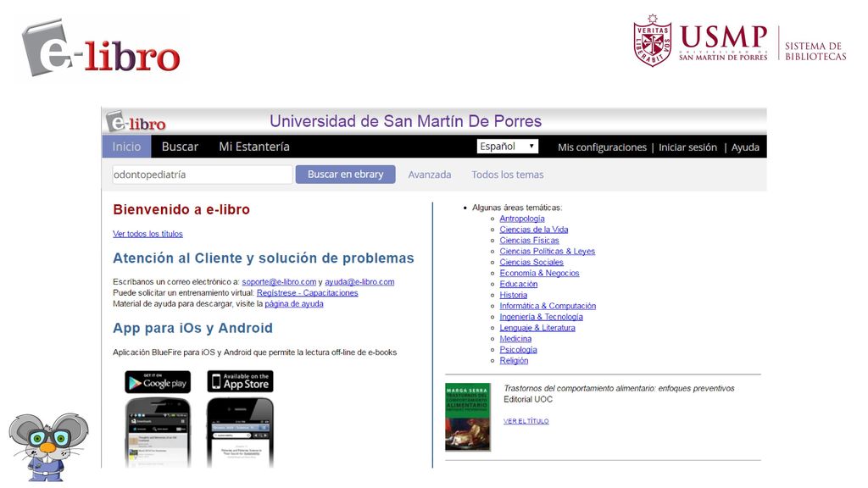
Task: Click the Trastornos del comportamiento alimentario title text
Action: point(619,388)
